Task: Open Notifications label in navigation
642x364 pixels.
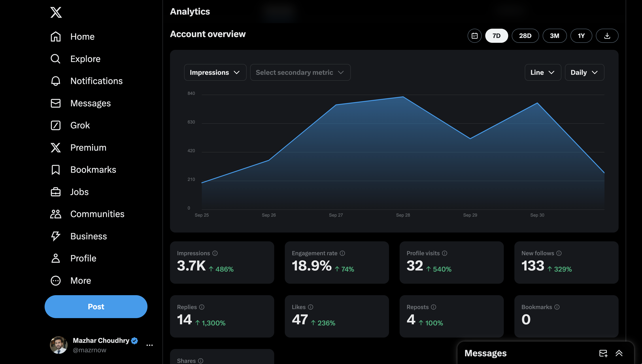Action: pyautogui.click(x=96, y=81)
